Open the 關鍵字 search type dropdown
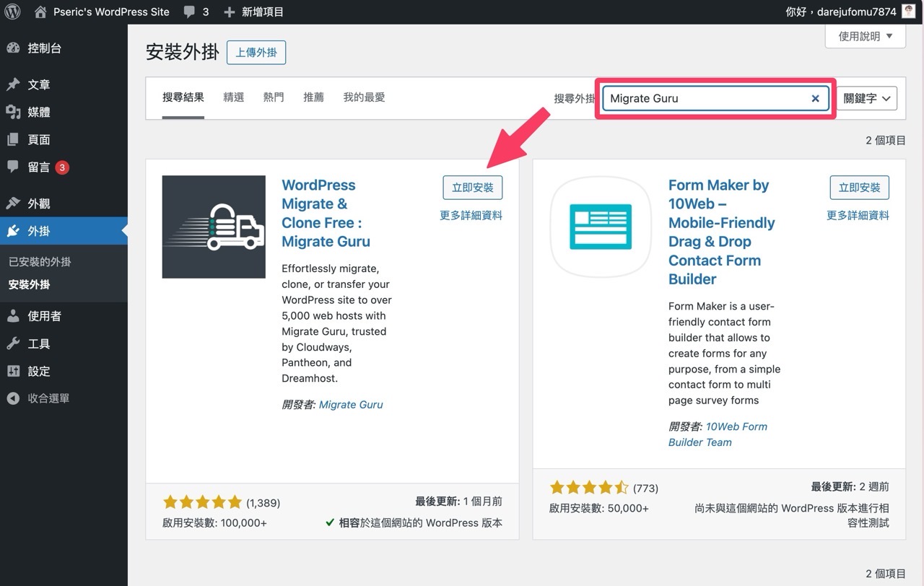The height and width of the screenshot is (586, 924). coord(867,98)
